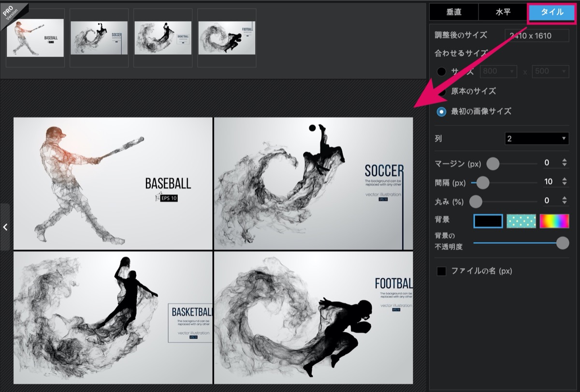Select the 最初の画像サイズ radio button

pos(441,111)
